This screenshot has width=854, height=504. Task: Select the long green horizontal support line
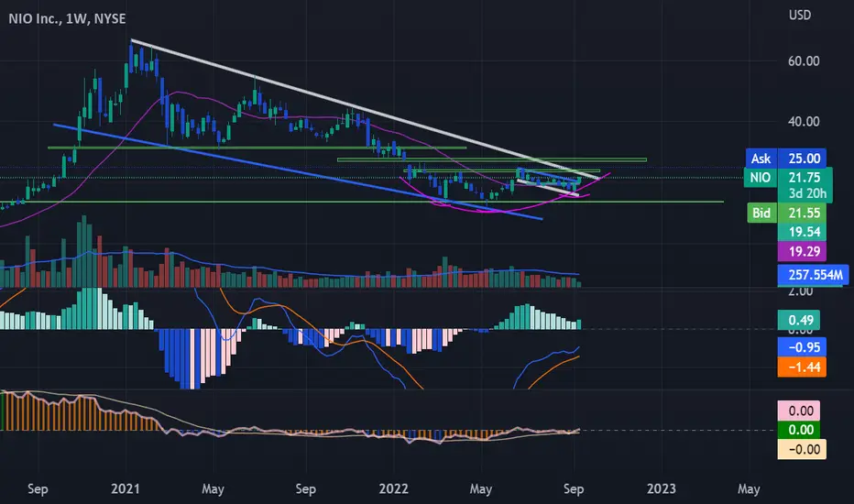coord(362,202)
